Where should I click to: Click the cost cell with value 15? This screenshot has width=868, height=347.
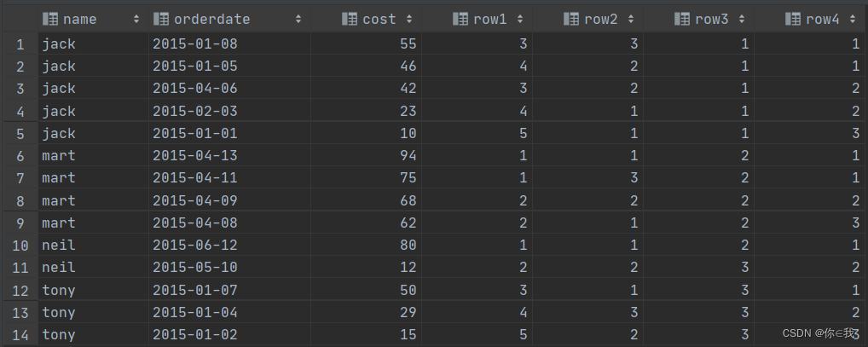366,334
